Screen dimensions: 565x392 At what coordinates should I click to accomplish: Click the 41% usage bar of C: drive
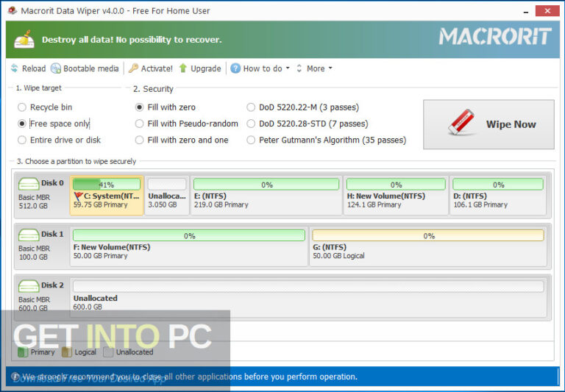107,185
